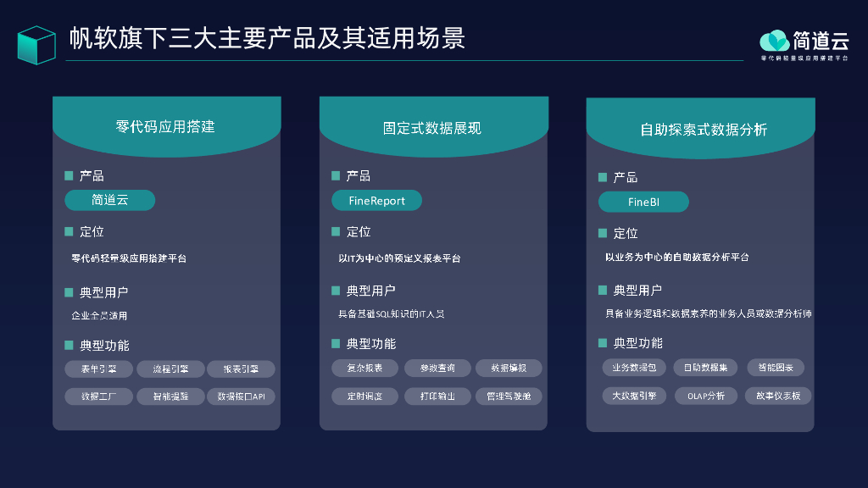This screenshot has width=868, height=488.
Task: Click the 数据接口API feature tag
Action: tap(241, 396)
